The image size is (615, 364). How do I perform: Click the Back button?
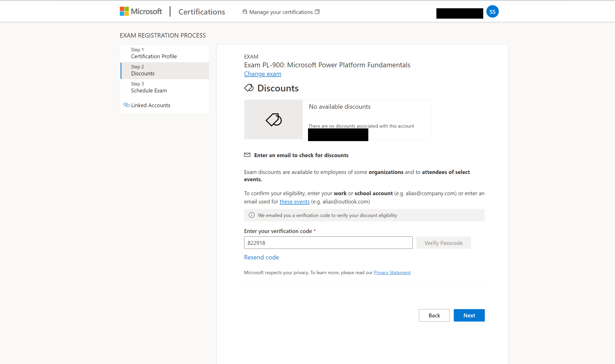pyautogui.click(x=434, y=315)
